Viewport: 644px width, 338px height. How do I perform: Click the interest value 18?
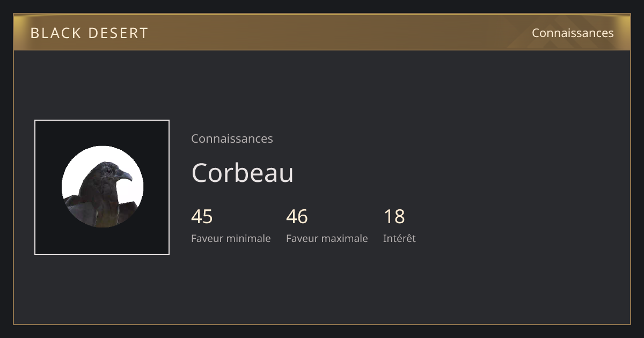(x=394, y=217)
